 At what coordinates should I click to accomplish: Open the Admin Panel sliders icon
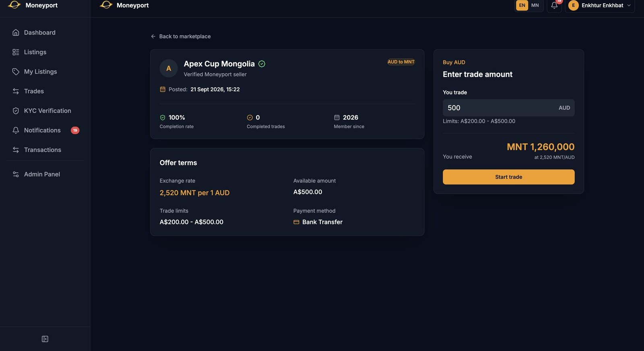[16, 174]
